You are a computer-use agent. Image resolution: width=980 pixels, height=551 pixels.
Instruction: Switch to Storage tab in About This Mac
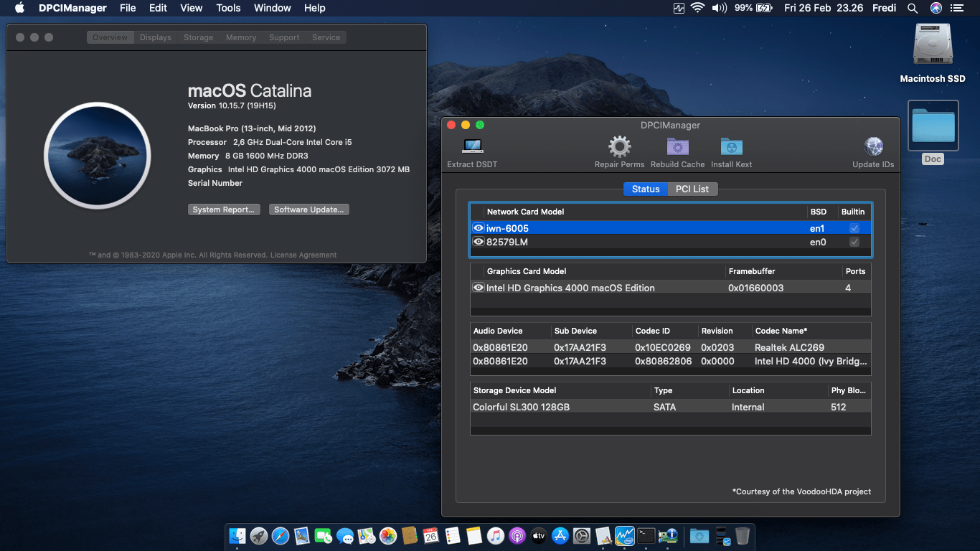point(198,37)
